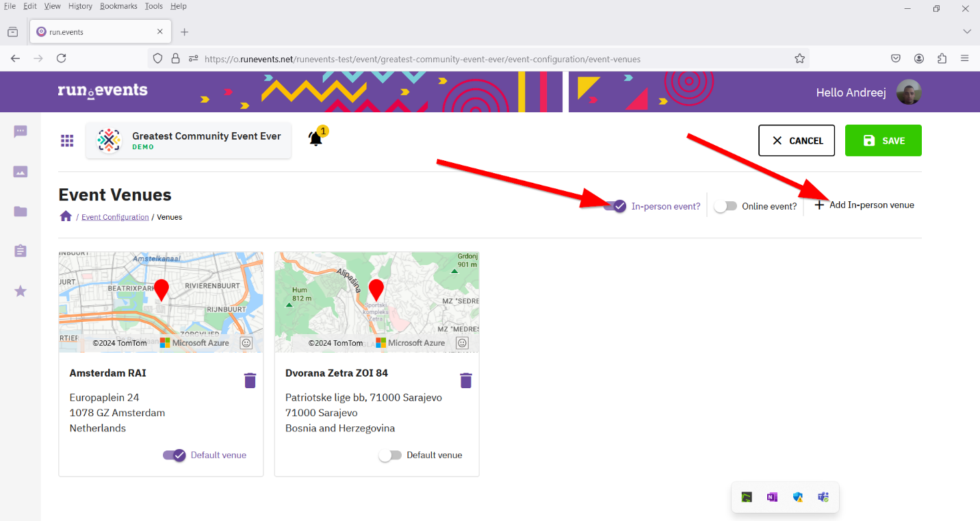Select the run.events browser tab
This screenshot has height=521, width=980.
click(x=101, y=32)
